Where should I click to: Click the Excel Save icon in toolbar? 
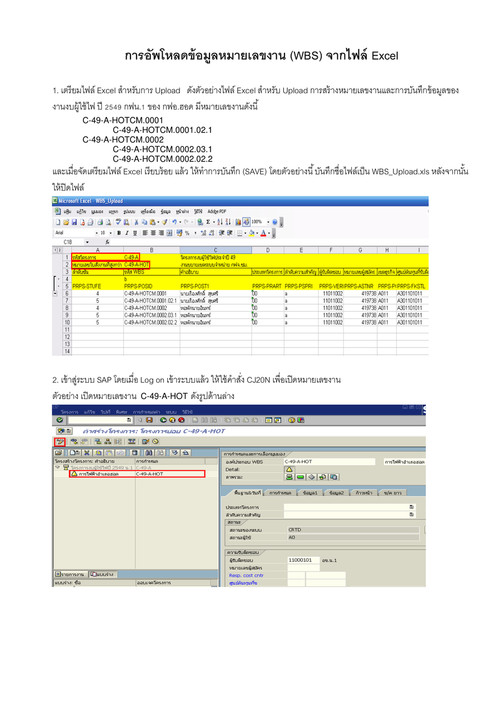coord(75,222)
